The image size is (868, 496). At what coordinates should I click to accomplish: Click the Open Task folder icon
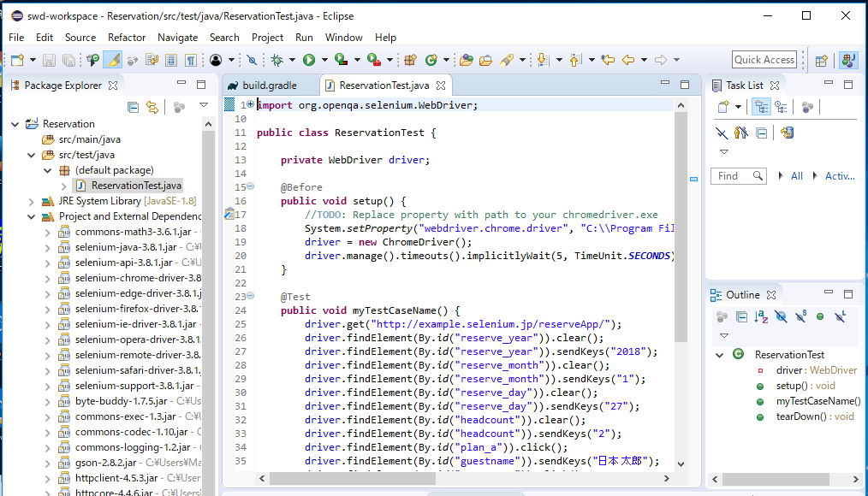tap(485, 60)
